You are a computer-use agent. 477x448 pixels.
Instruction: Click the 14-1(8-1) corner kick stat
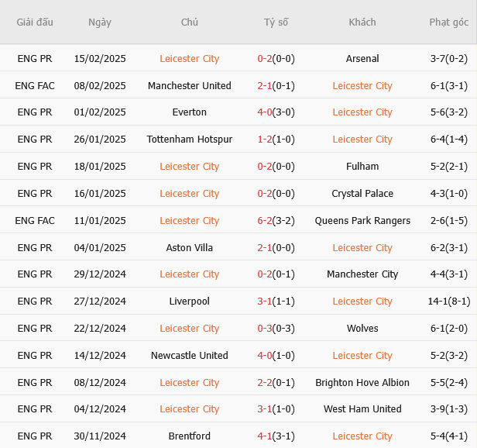449,302
